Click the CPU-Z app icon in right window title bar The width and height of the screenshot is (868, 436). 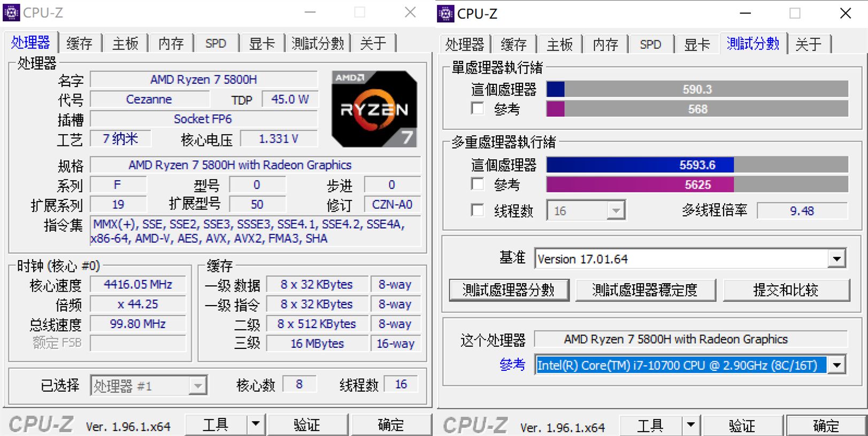click(x=445, y=13)
